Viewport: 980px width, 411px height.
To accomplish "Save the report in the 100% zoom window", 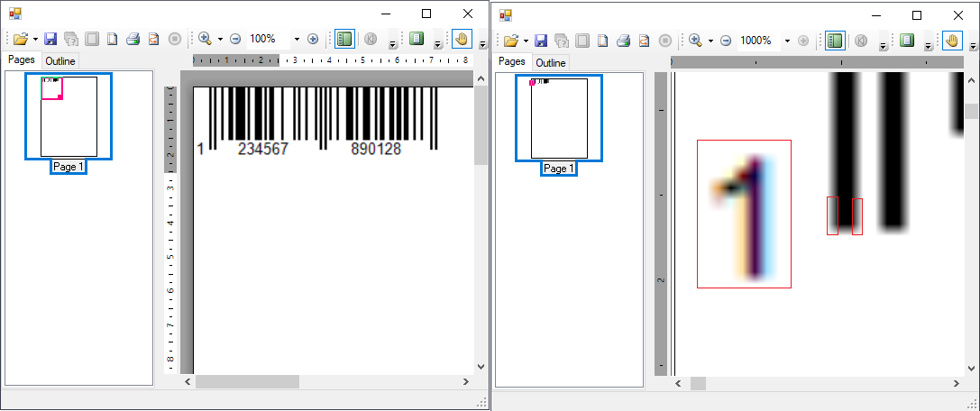I will click(50, 39).
